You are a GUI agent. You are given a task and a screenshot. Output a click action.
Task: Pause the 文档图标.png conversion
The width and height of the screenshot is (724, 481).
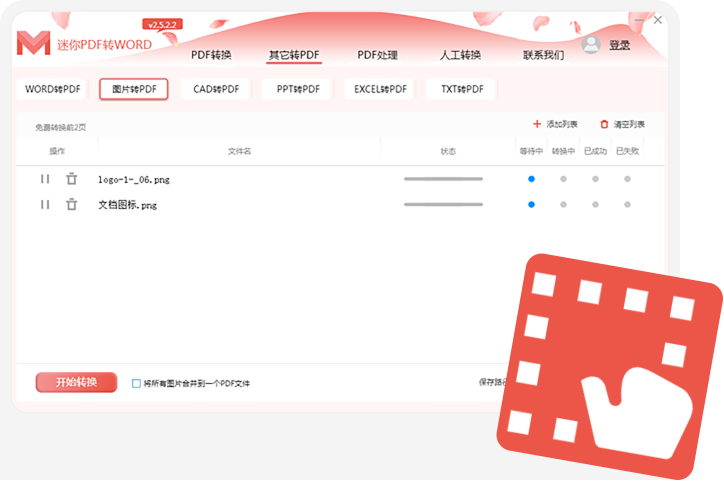45,204
